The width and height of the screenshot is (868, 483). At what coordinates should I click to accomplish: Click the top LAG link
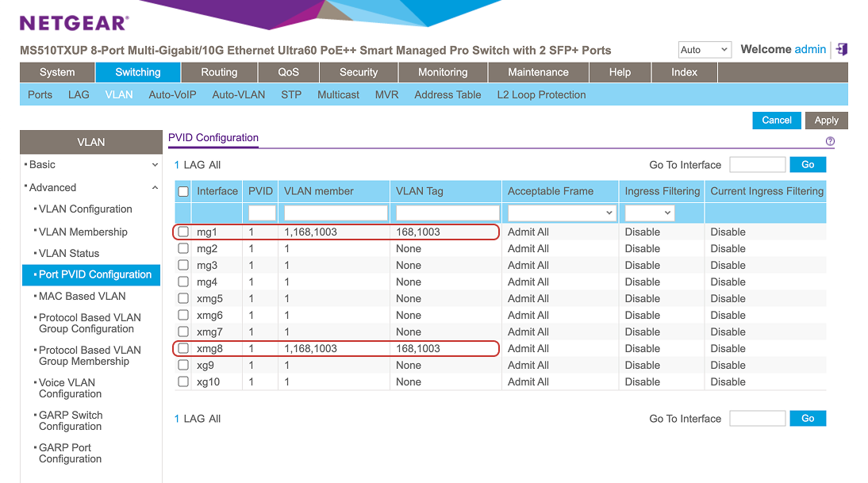point(194,165)
